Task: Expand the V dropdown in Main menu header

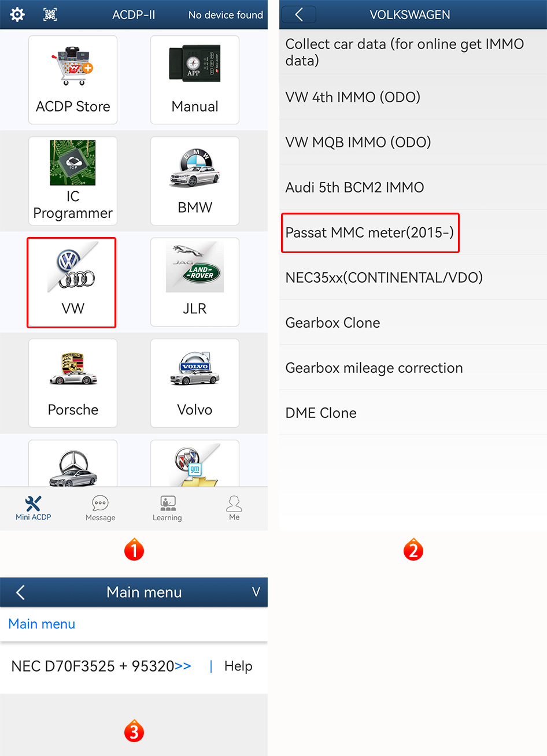Action: tap(256, 592)
